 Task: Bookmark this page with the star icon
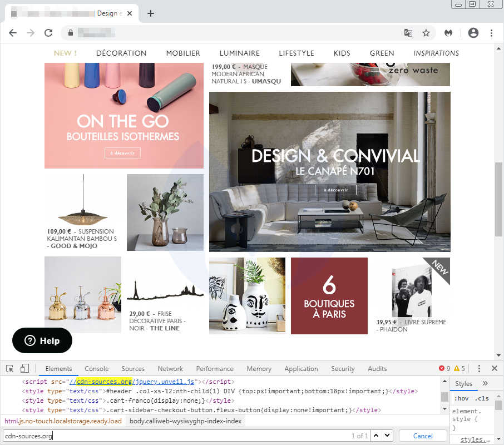[426, 33]
